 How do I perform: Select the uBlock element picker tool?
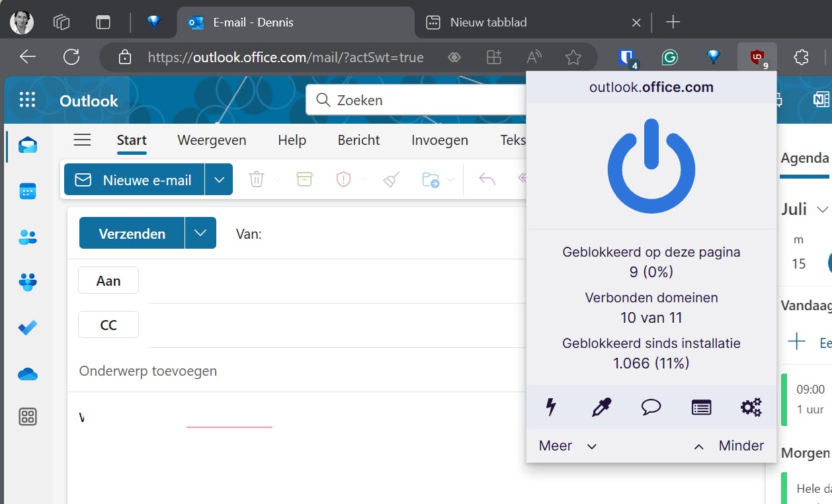click(x=601, y=407)
